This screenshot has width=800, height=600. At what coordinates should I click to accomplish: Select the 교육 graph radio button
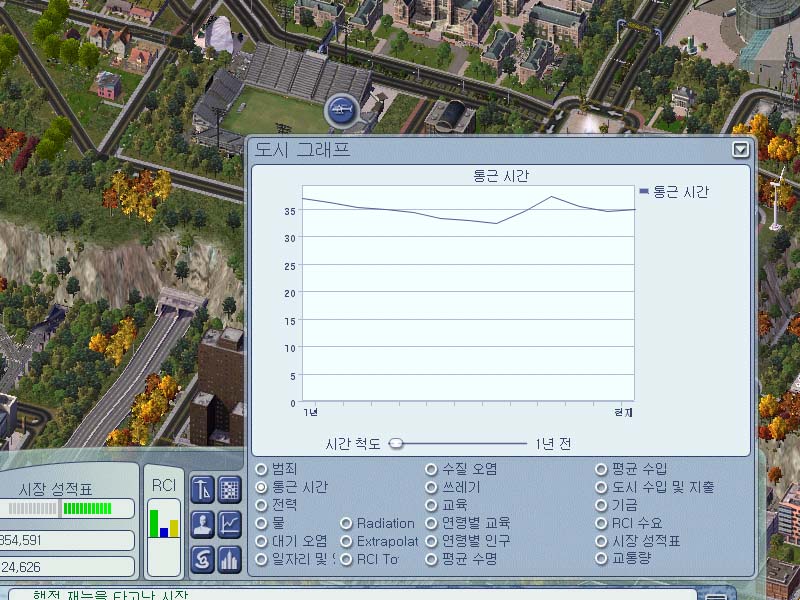(431, 505)
